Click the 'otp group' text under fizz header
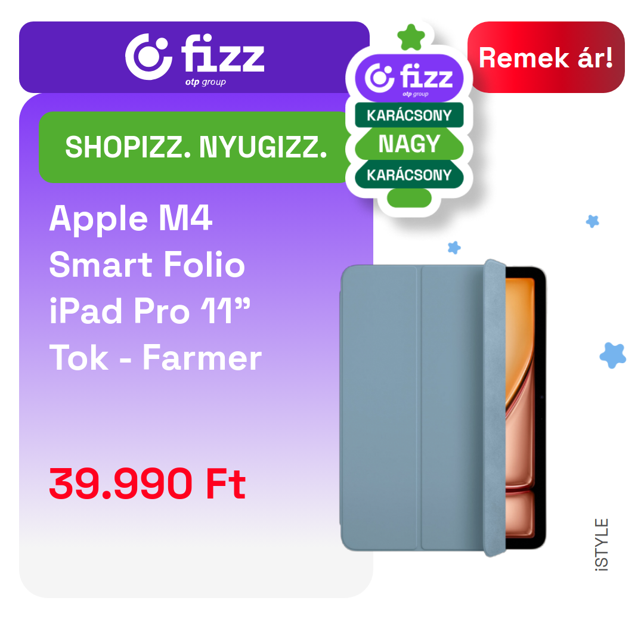Screen dimensions: 644x644 pos(205,82)
